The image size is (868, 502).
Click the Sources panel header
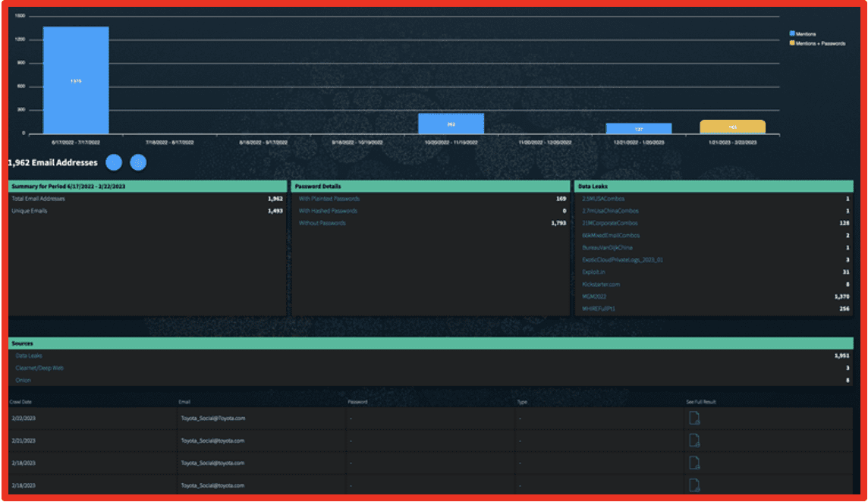pos(431,344)
